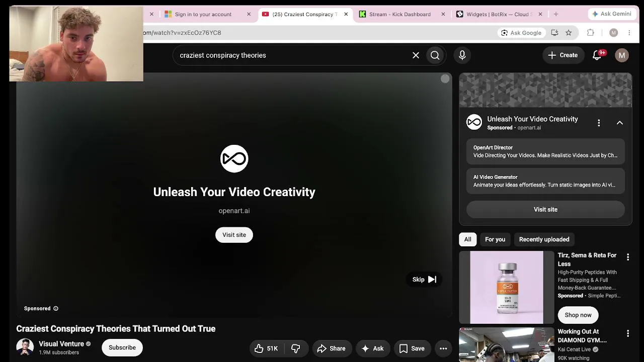Close the Sign in to your account tab

249,14
